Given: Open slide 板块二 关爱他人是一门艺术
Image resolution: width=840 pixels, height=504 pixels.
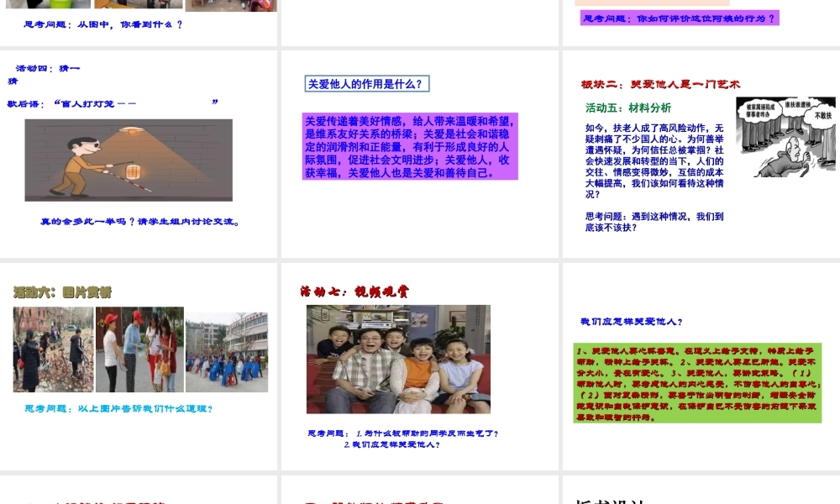Looking at the screenshot, I should coord(701,155).
